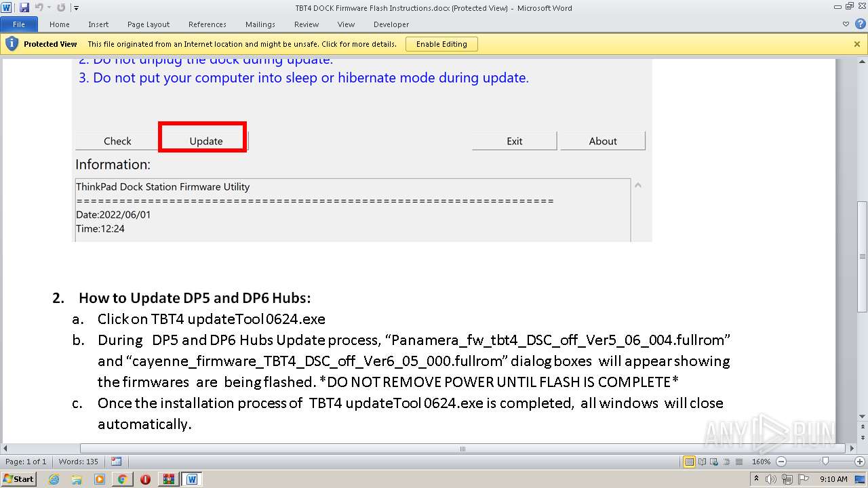Click the horizontal scrollbar right arrow
Screen dimensions: 868x488
coord(852,449)
